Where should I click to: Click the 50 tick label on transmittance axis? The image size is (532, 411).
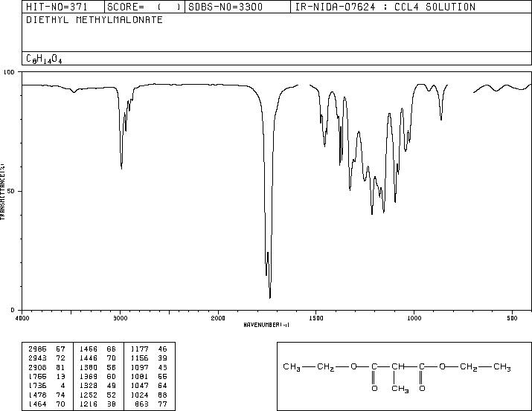pos(10,191)
